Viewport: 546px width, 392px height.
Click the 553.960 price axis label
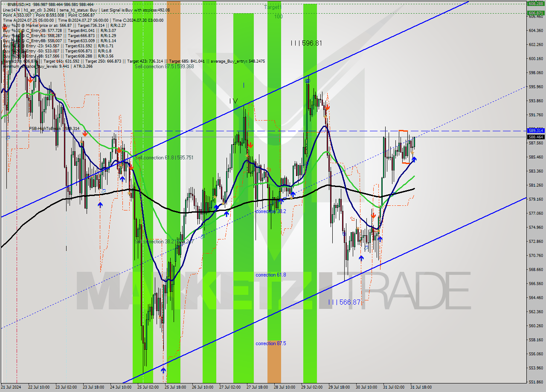click(535, 368)
